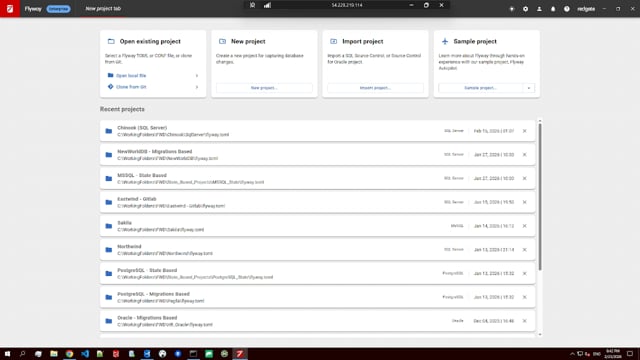Open PostgreSQL - State Based project
This screenshot has height=360, width=640.
pyautogui.click(x=317, y=273)
